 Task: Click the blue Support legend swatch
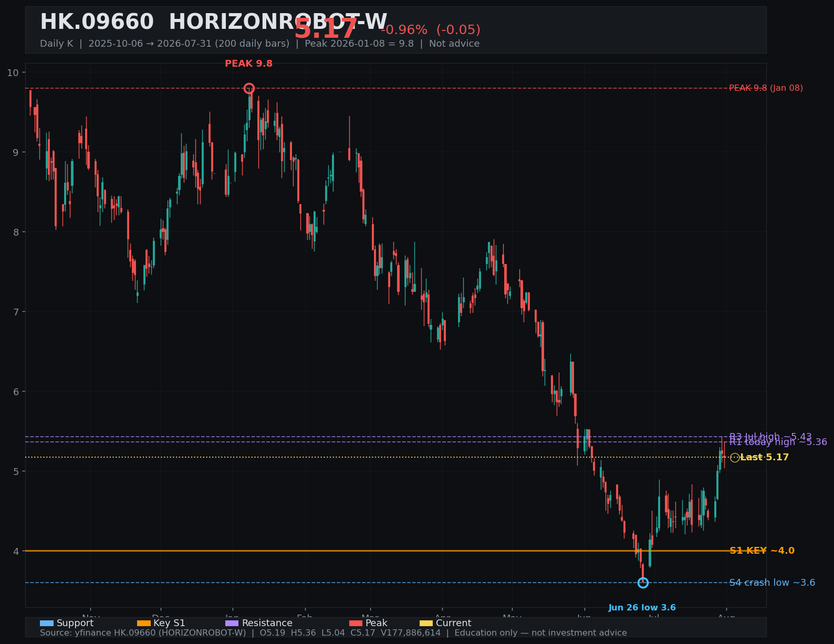point(47,624)
